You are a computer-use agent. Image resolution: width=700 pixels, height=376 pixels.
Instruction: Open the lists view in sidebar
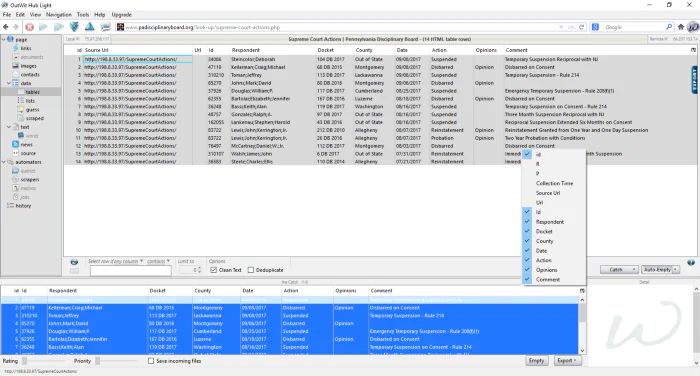(30, 101)
